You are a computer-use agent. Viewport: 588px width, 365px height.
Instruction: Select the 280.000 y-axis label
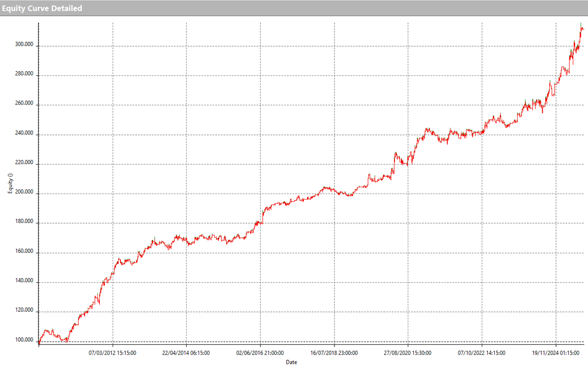24,75
